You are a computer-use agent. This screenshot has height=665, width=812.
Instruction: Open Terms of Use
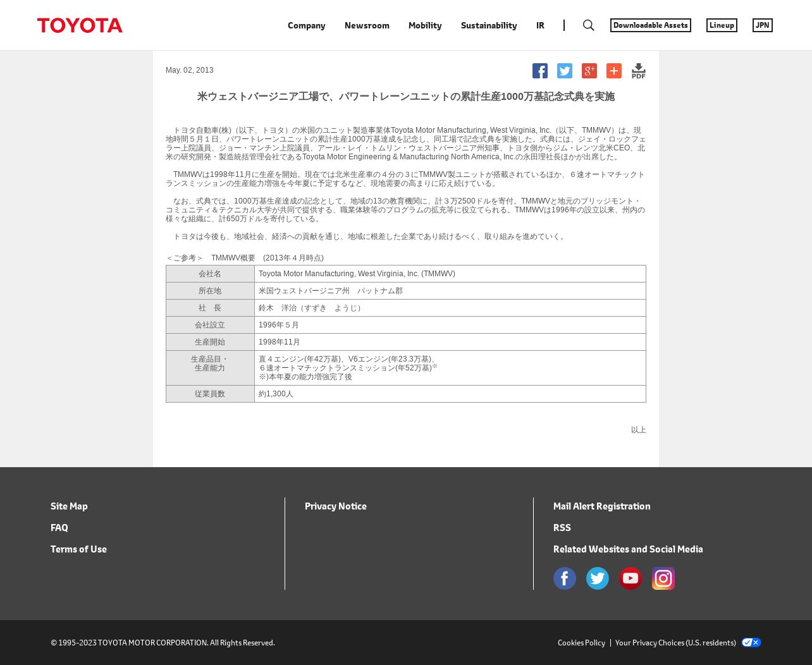[x=78, y=549]
